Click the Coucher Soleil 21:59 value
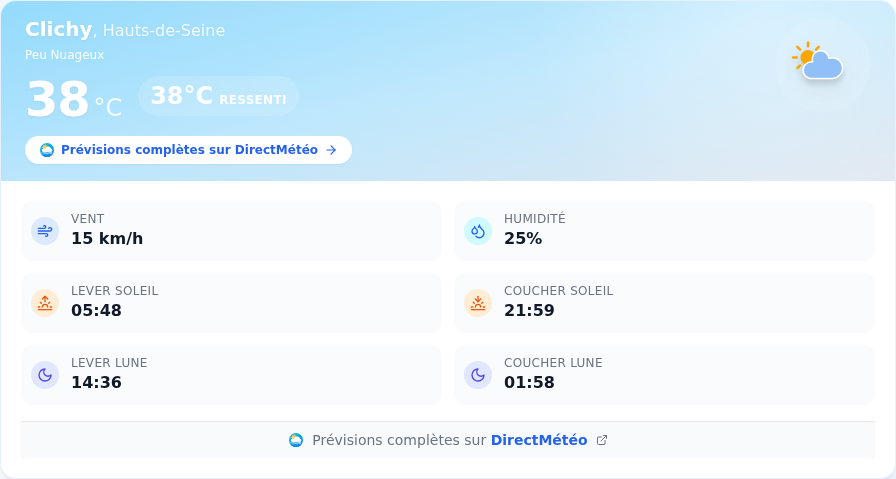 (529, 310)
